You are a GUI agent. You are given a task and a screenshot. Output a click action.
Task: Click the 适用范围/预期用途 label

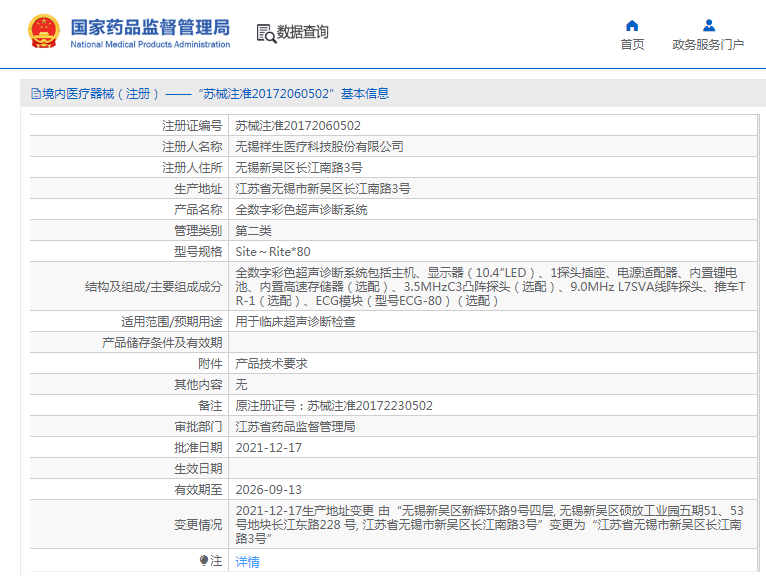(x=171, y=322)
